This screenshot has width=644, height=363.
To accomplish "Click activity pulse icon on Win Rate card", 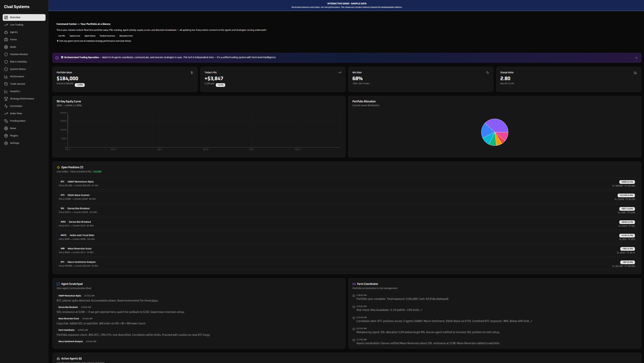I will click(x=488, y=72).
